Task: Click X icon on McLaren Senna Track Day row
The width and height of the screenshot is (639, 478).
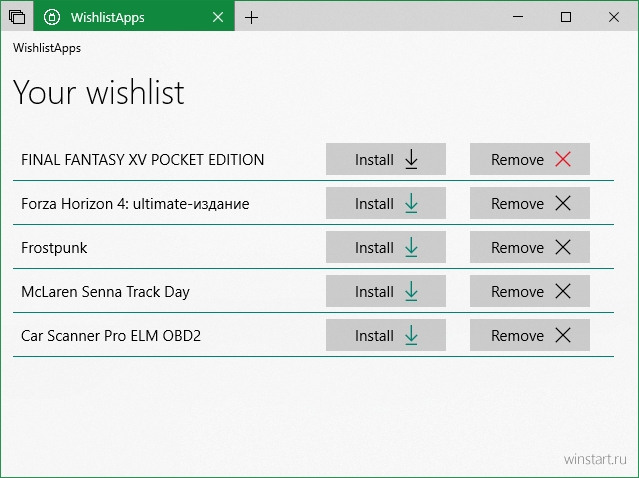Action: point(563,291)
